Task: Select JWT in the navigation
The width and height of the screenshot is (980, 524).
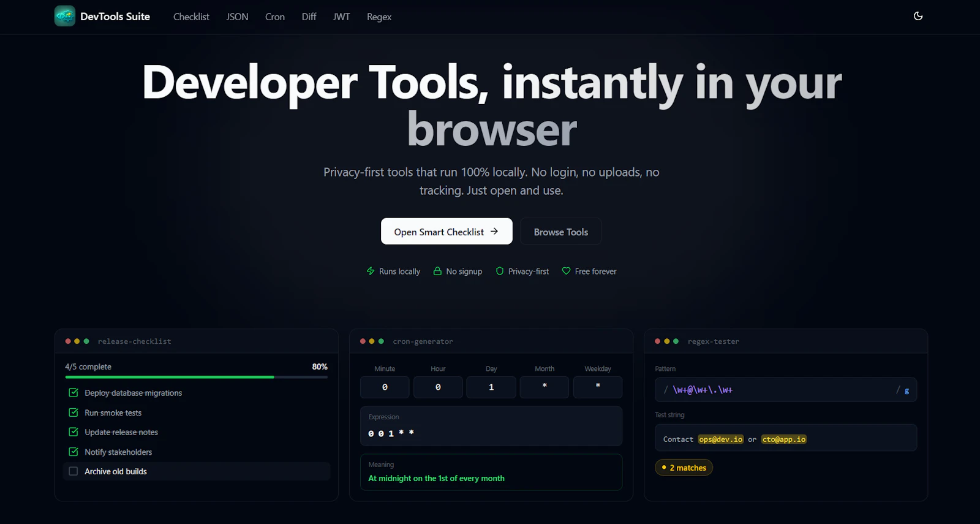Action: click(341, 17)
